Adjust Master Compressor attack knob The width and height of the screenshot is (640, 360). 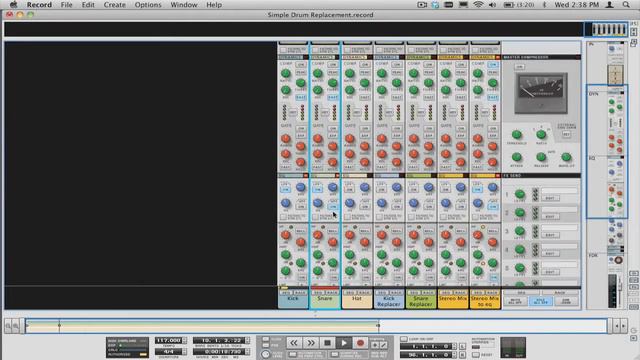(x=517, y=157)
